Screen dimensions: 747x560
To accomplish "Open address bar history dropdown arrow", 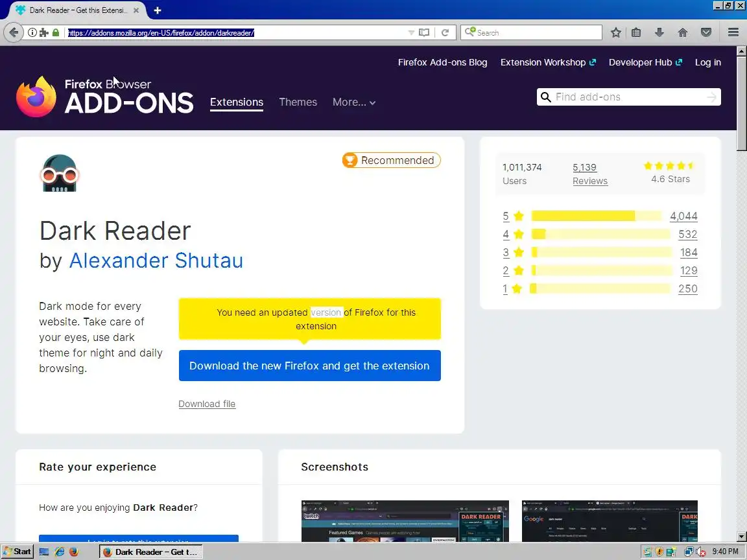I will (x=411, y=32).
